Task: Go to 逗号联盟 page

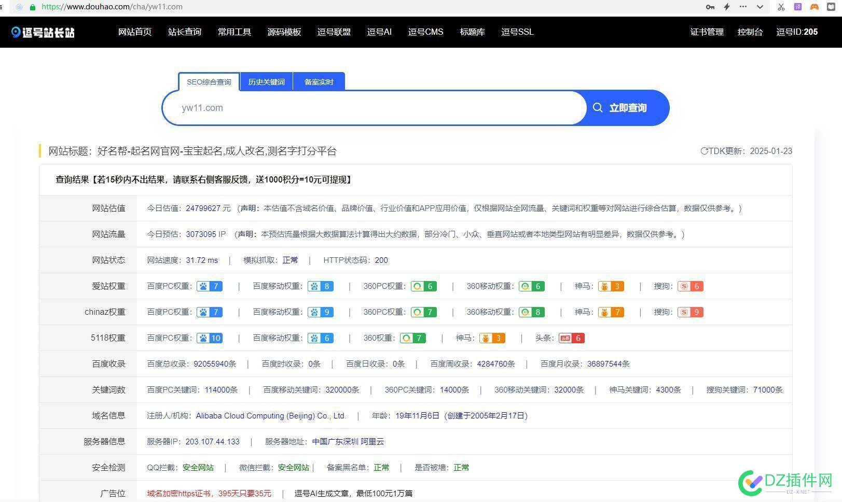Action: coord(334,32)
